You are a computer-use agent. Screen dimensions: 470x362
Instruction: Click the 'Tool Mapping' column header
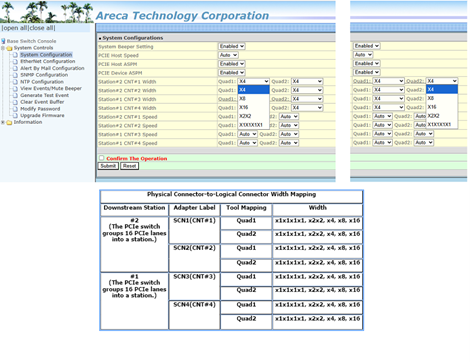[246, 208]
